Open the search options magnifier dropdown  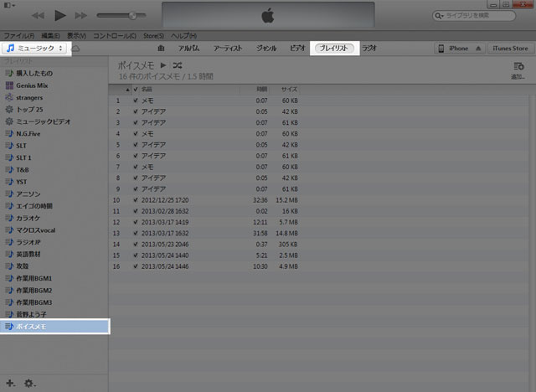pyautogui.click(x=439, y=16)
